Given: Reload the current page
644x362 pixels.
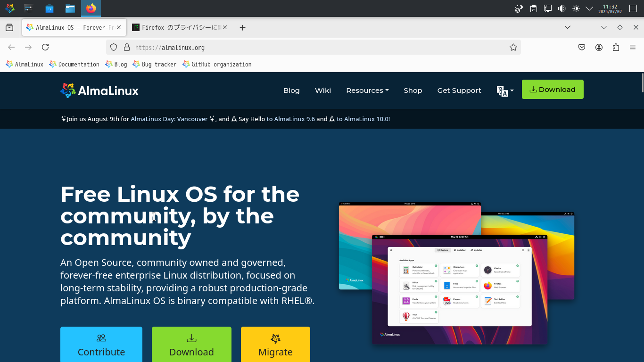Looking at the screenshot, I should click(x=45, y=47).
